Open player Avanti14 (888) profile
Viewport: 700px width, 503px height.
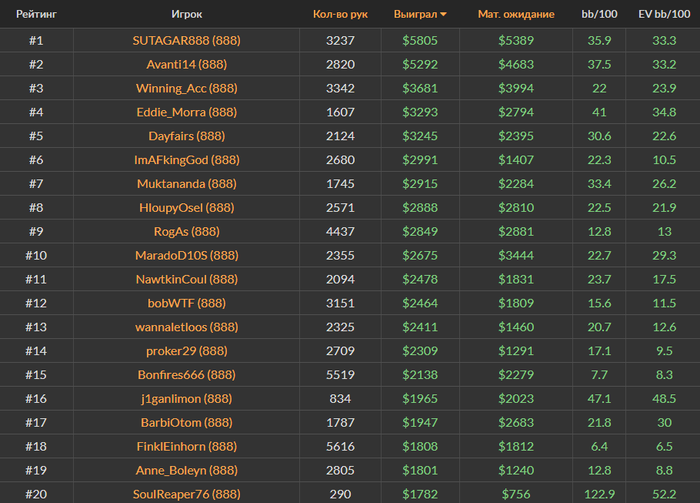pyautogui.click(x=186, y=64)
